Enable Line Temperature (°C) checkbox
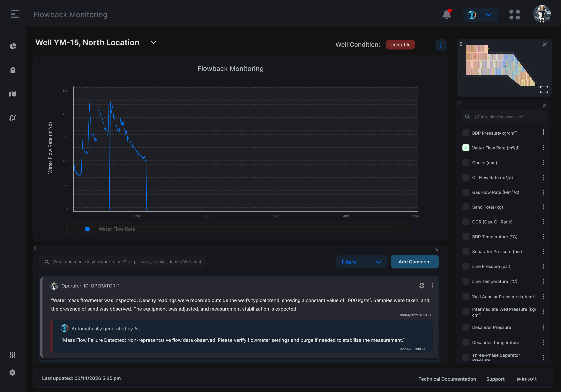Image resolution: width=561 pixels, height=392 pixels. pos(466,281)
